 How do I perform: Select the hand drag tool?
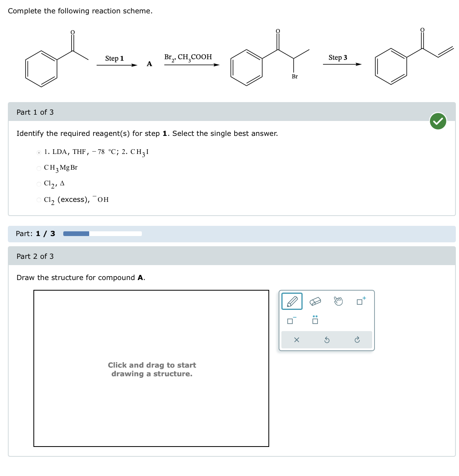pyautogui.click(x=338, y=301)
